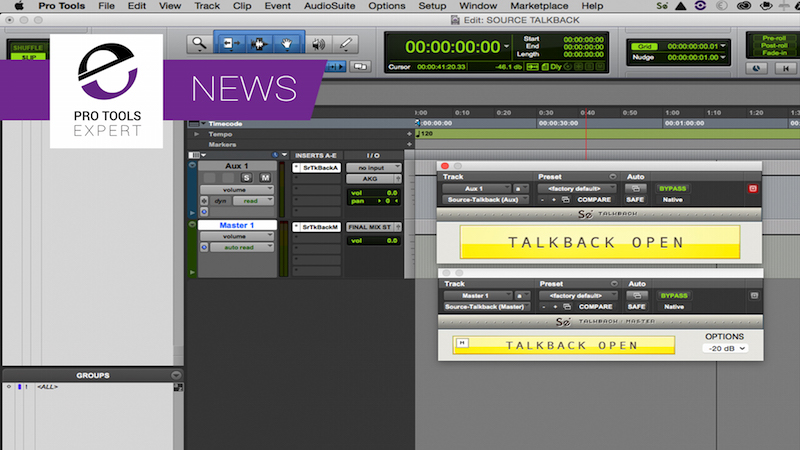Click the plus preset button in Master plugin

[555, 307]
